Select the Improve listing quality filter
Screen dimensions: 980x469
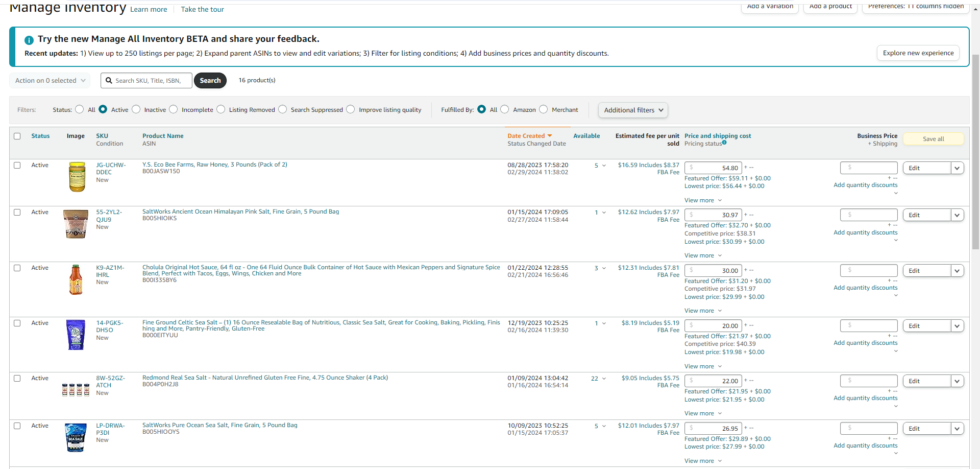(350, 109)
